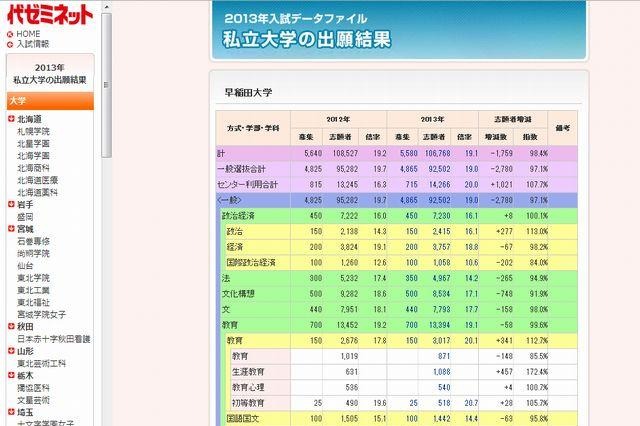640x426 pixels.
Task: Click value 14,266 in センター利用合計 row
Action: point(440,184)
